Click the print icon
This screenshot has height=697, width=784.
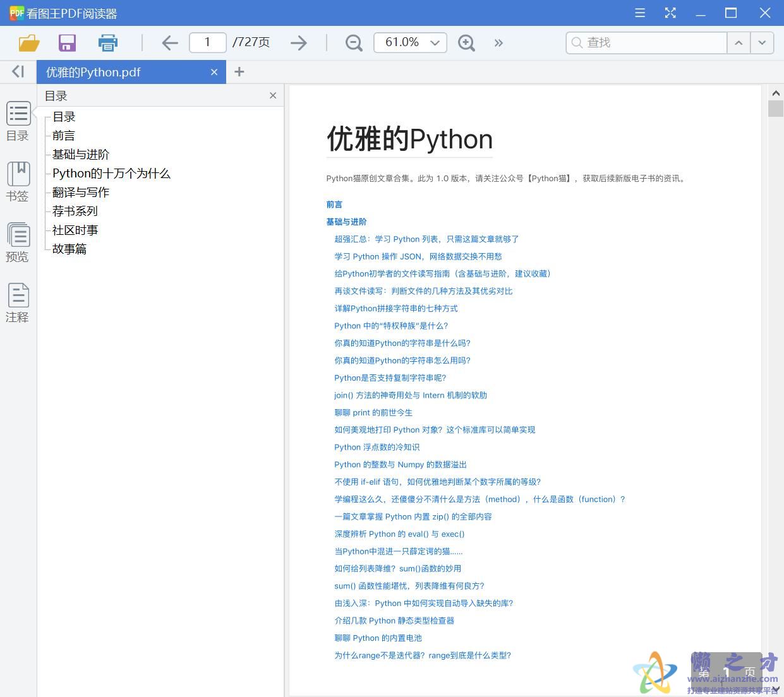107,42
